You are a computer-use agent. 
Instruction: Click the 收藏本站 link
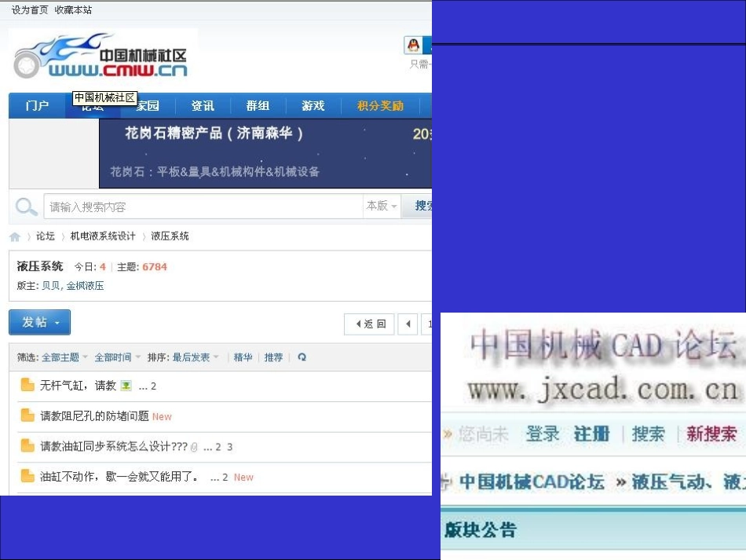click(73, 10)
